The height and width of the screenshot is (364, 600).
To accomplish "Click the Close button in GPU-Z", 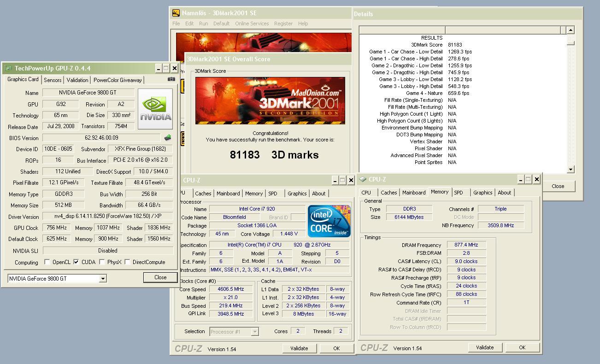I will point(160,277).
